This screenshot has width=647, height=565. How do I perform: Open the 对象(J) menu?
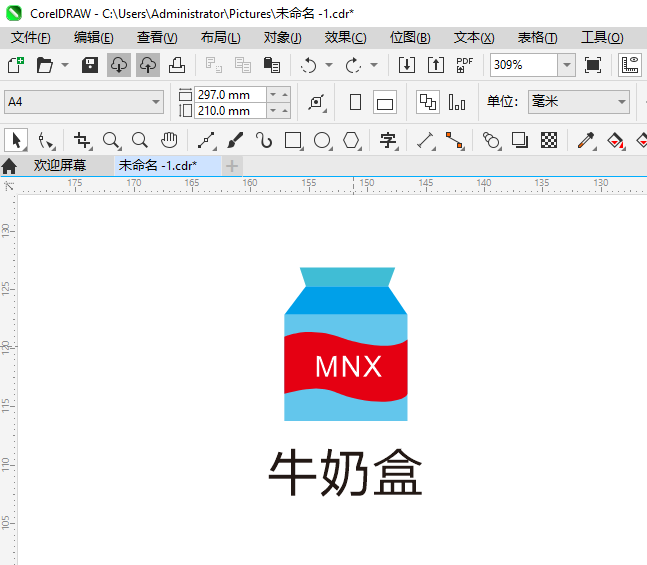(283, 38)
